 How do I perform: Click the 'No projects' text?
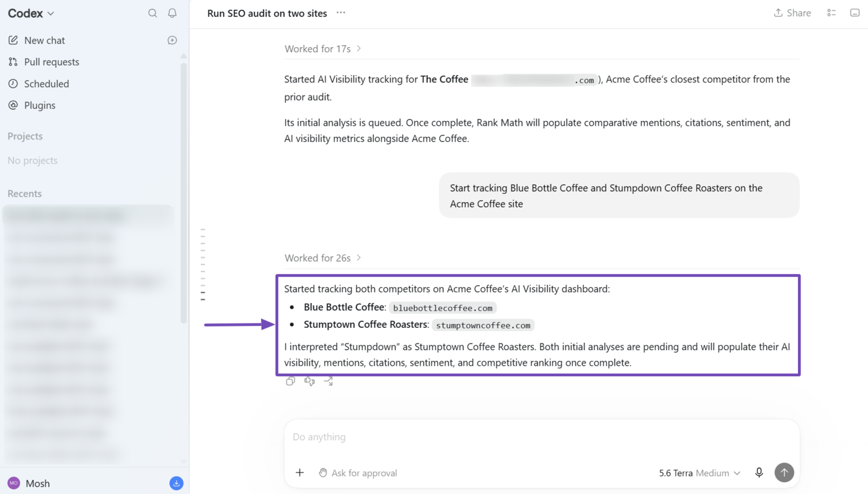[x=32, y=161]
